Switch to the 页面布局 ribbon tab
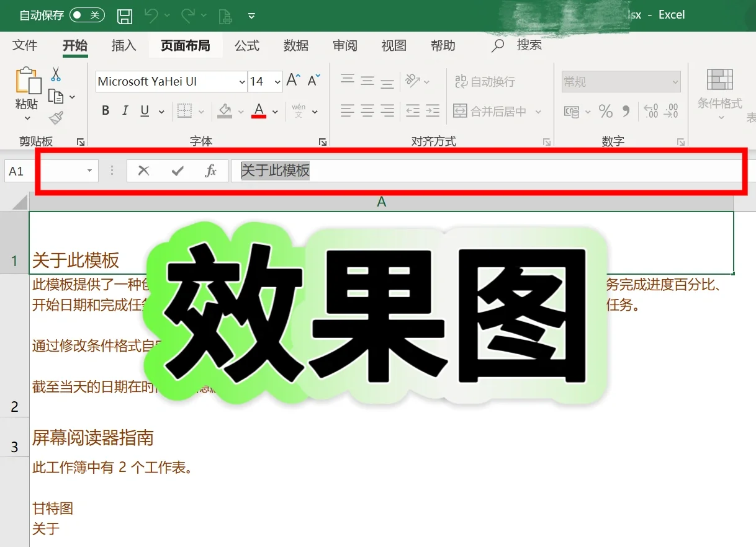 tap(186, 45)
